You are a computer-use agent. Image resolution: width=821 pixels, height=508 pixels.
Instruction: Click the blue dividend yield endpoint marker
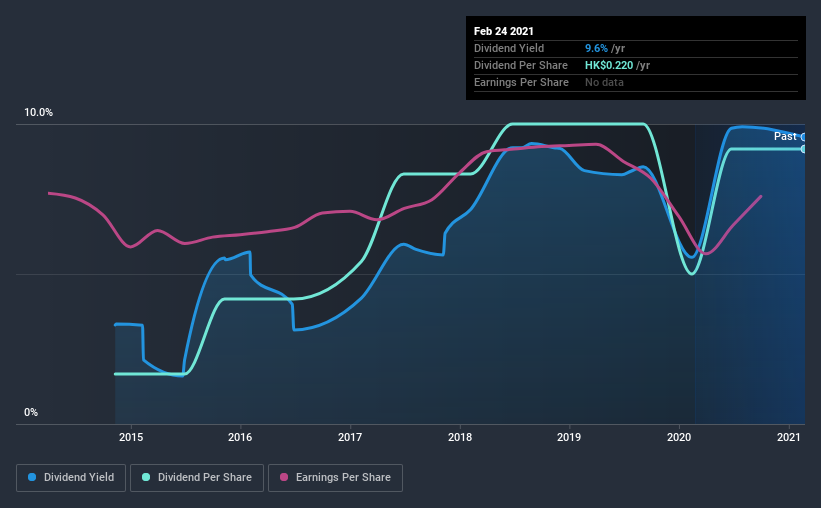[803, 137]
